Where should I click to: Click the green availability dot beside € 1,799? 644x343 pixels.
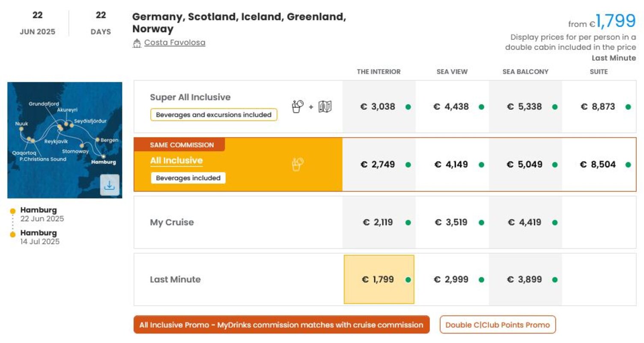pos(408,280)
